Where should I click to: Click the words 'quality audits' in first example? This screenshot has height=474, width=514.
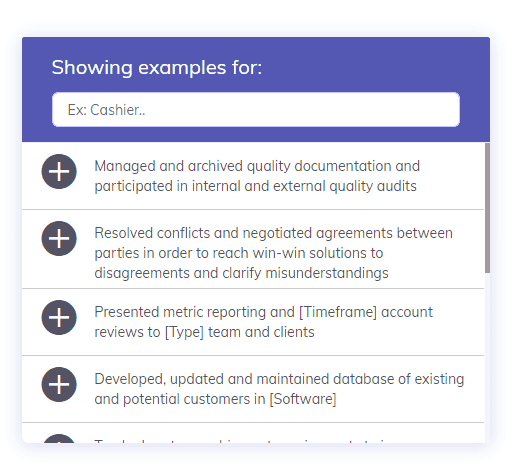[373, 187]
